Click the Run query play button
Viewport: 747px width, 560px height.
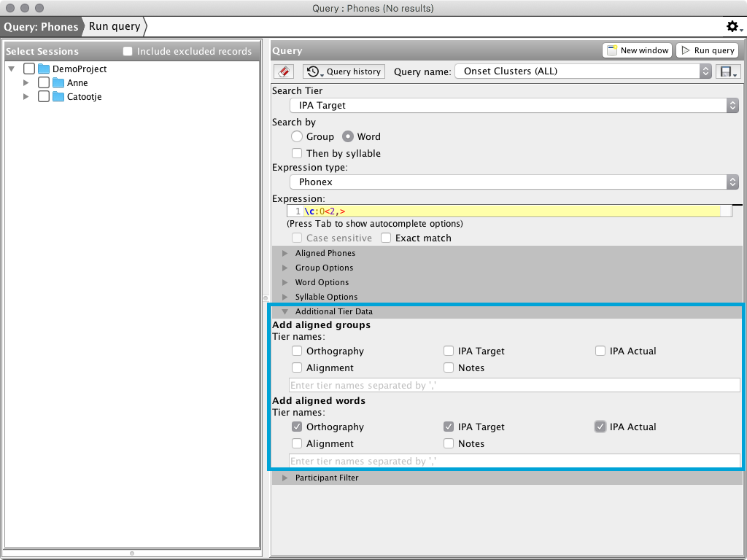tap(707, 50)
